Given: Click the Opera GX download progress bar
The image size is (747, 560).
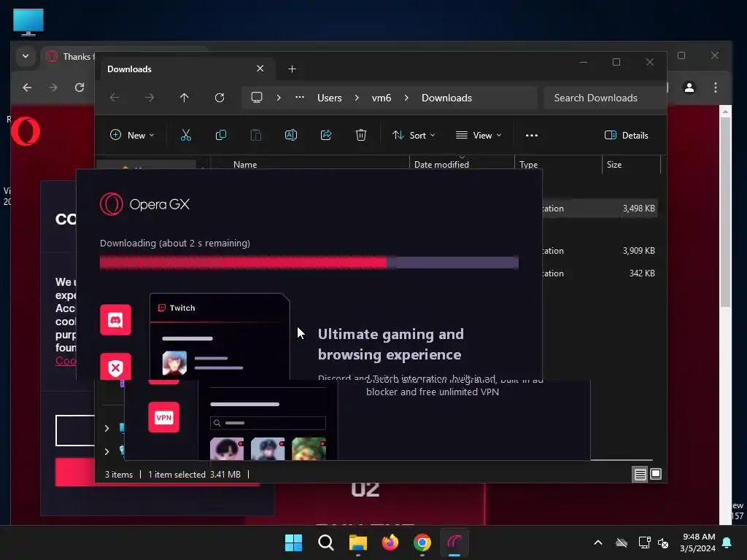Looking at the screenshot, I should click(x=309, y=262).
